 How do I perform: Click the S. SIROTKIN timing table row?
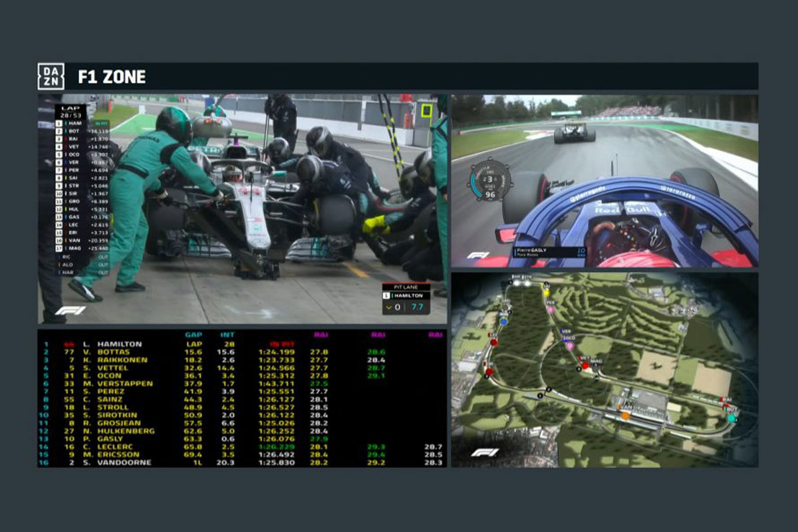click(242, 415)
